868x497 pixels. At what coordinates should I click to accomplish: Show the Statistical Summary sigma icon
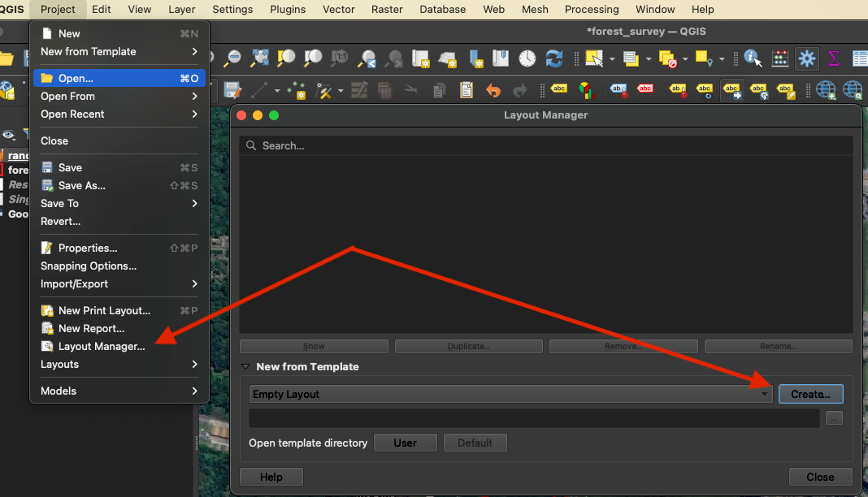pyautogui.click(x=834, y=58)
